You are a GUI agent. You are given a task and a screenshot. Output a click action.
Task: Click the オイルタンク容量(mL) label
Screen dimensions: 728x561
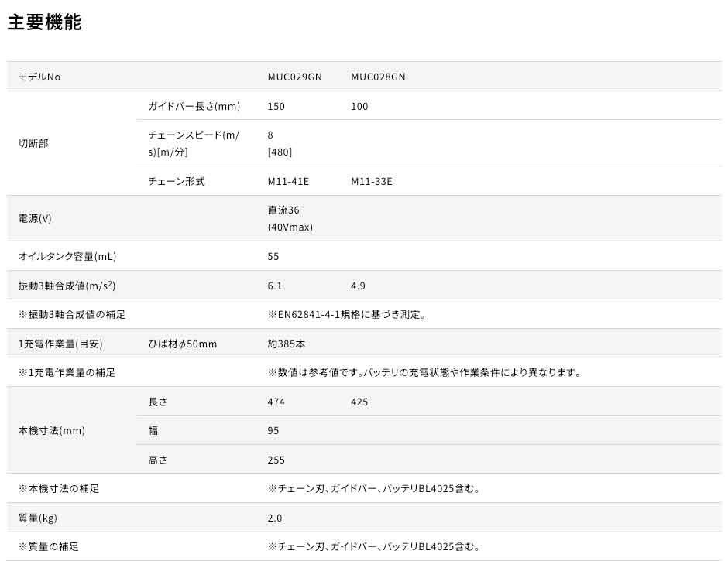coord(67,256)
